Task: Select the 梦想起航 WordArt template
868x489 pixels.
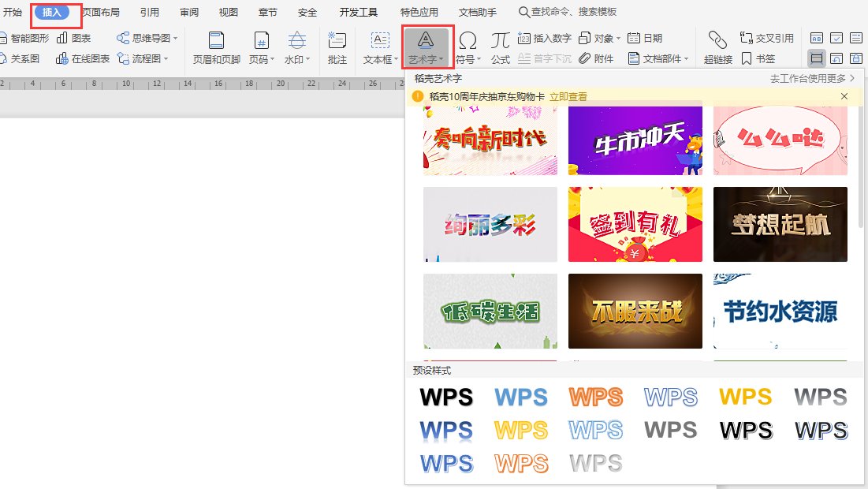Action: [780, 224]
